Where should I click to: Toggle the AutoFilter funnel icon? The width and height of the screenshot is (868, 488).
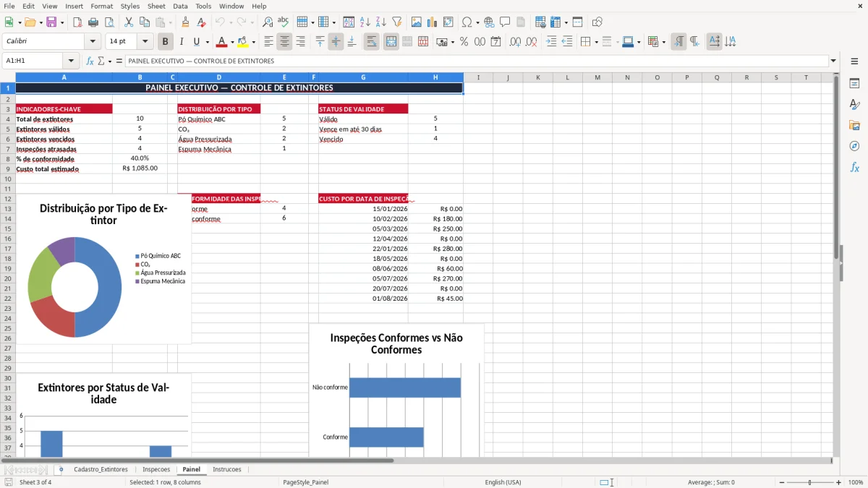tap(397, 22)
